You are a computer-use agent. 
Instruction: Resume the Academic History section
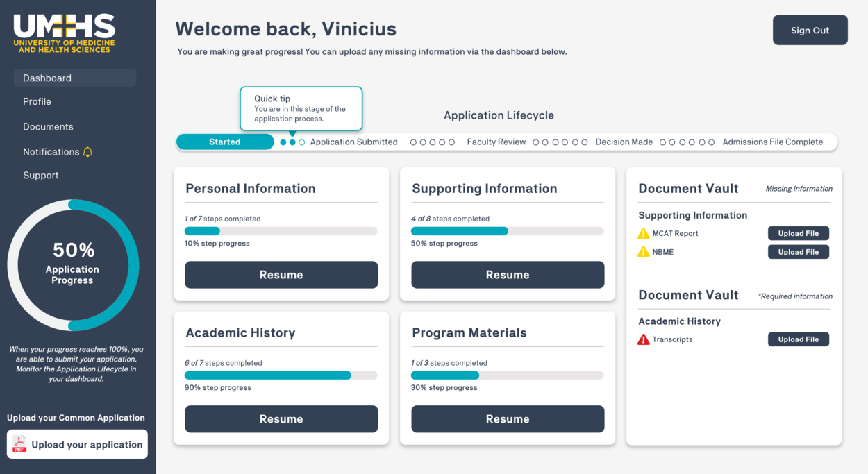(x=281, y=419)
